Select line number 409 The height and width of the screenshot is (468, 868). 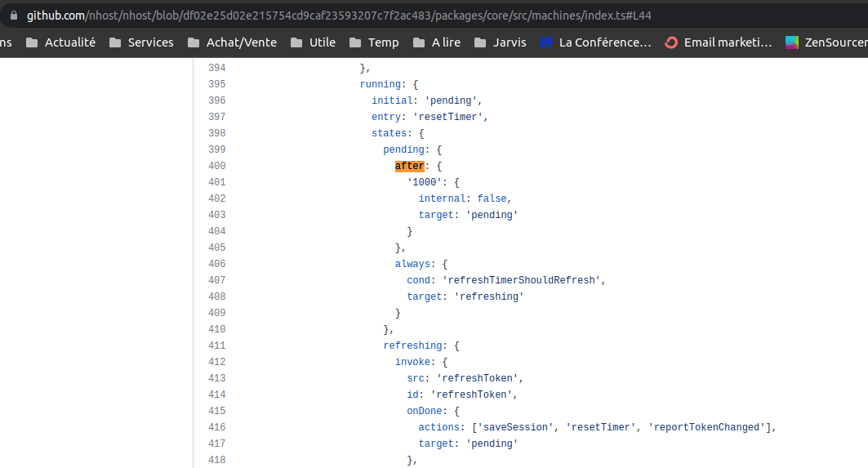[x=217, y=313]
